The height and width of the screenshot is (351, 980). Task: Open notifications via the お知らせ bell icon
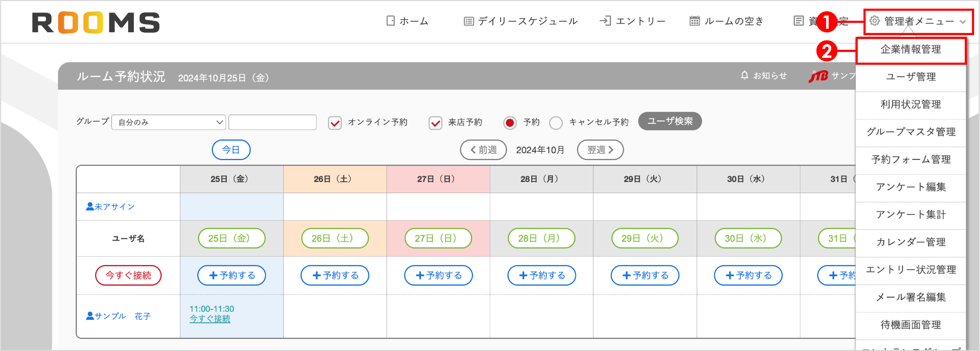tap(745, 75)
